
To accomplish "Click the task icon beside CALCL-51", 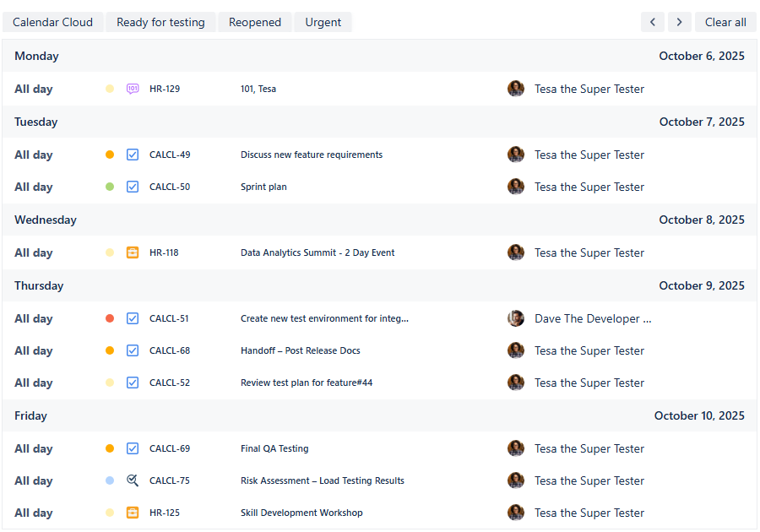I will (x=133, y=318).
